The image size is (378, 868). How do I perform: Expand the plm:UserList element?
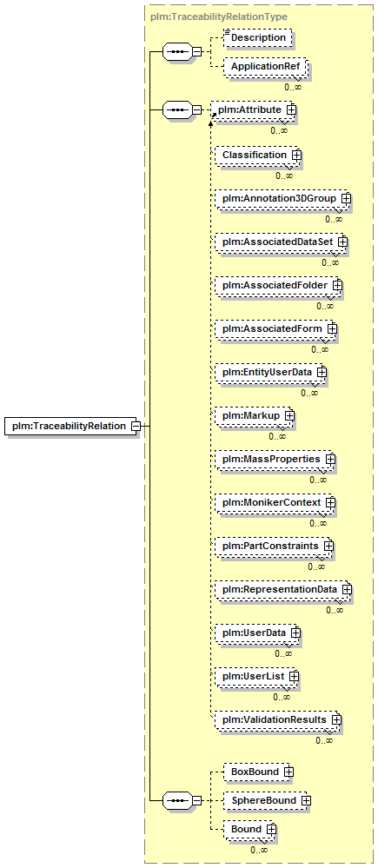(294, 677)
